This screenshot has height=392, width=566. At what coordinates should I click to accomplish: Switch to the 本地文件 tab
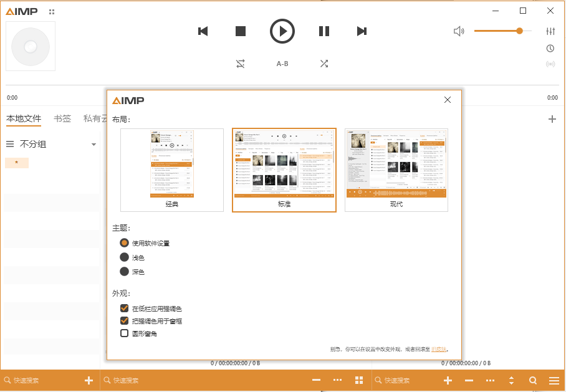(24, 118)
